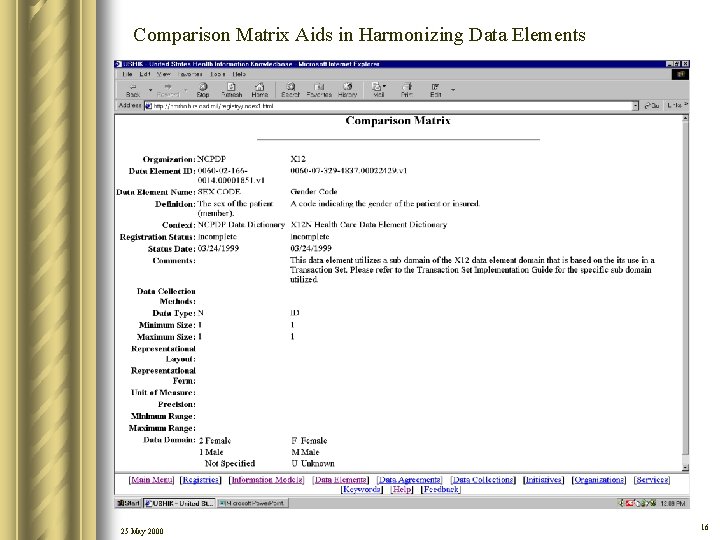Follow the Main Menu link
The image size is (720, 540).
[152, 480]
